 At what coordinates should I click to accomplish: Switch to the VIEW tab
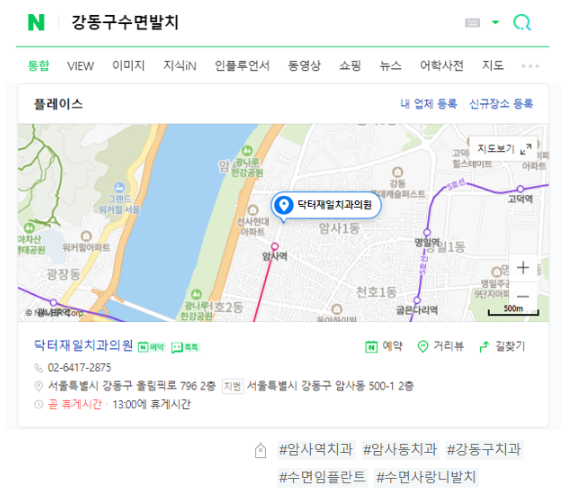point(80,66)
